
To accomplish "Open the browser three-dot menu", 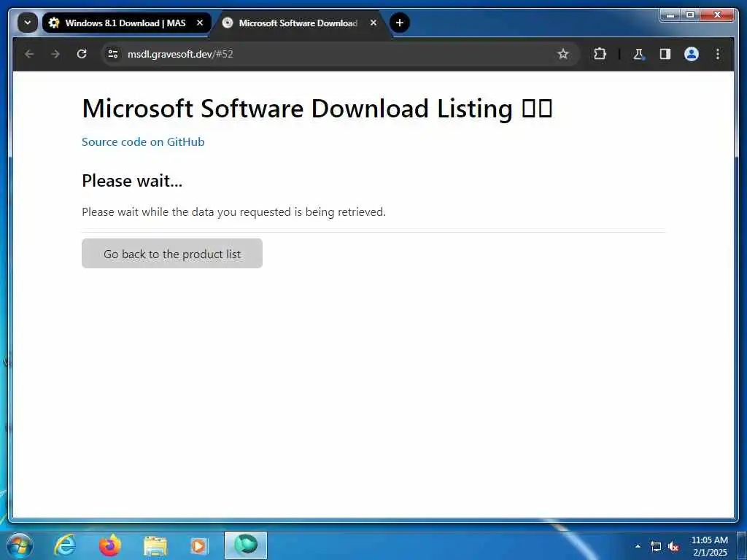I will coord(718,54).
